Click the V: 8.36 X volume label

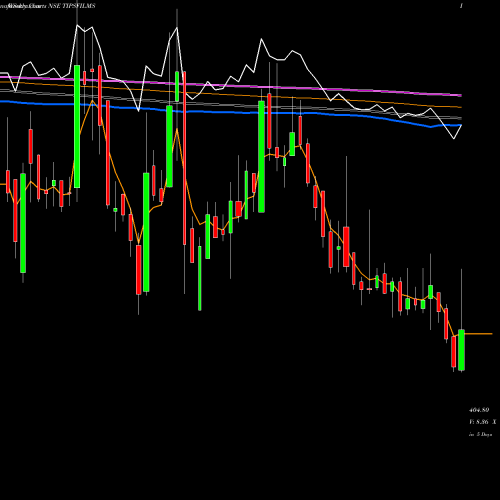pos(482,422)
